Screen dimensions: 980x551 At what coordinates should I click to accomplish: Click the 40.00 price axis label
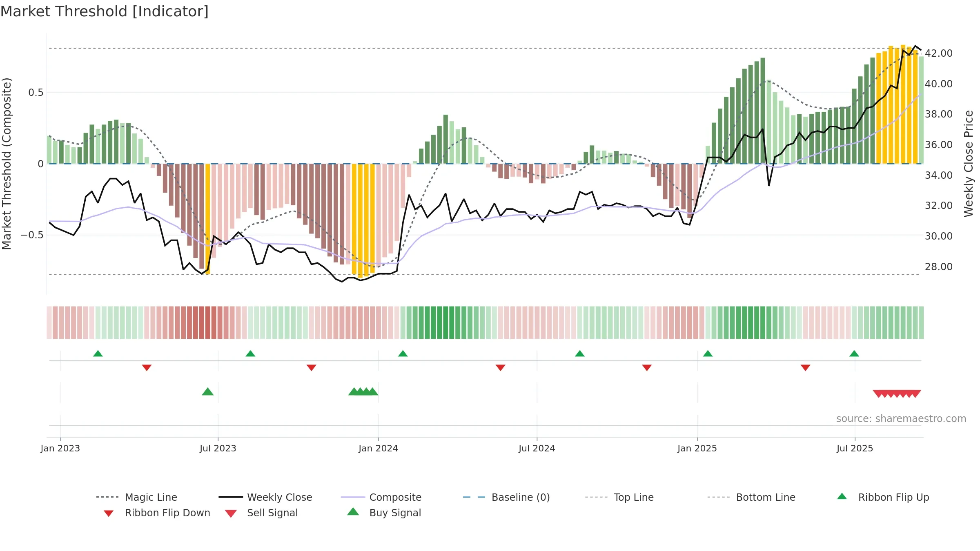point(939,84)
